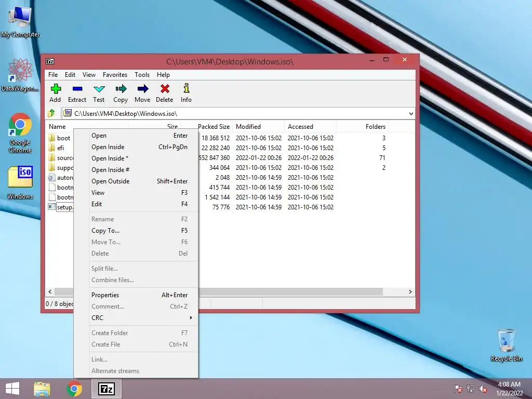Sort by Accessed column header
The image size is (532, 399).
pos(300,127)
